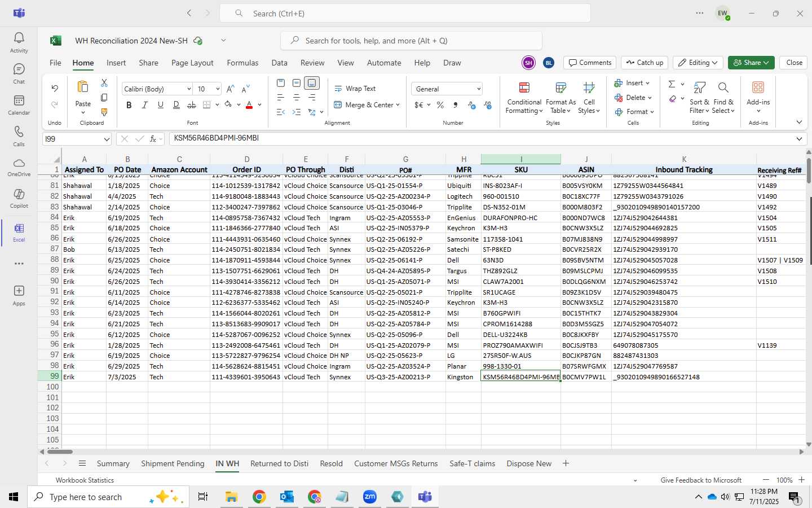The height and width of the screenshot is (508, 812).
Task: Click the Comments button
Action: pos(590,63)
